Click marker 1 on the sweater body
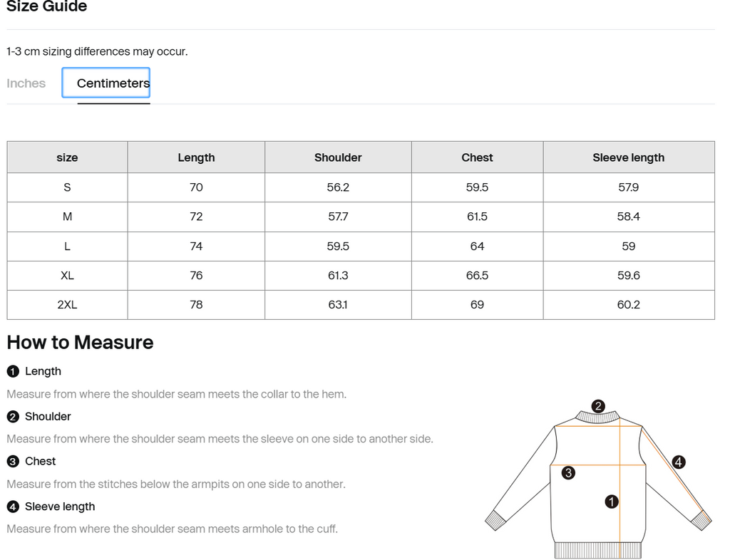The image size is (730, 560). click(x=611, y=502)
